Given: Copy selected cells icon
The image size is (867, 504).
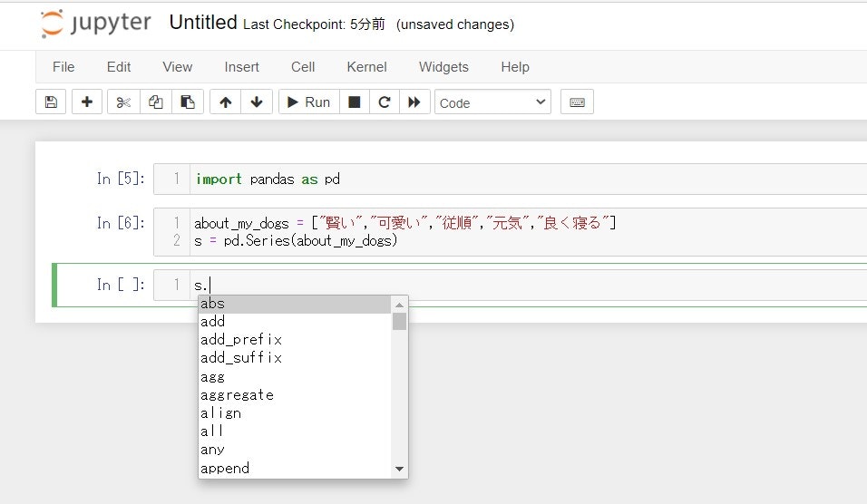Looking at the screenshot, I should click(x=155, y=102).
